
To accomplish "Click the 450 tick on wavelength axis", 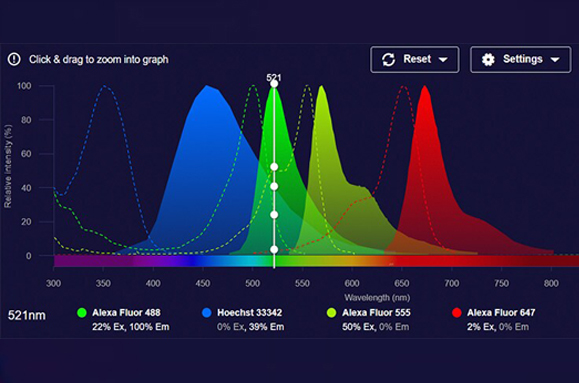I will point(202,284).
